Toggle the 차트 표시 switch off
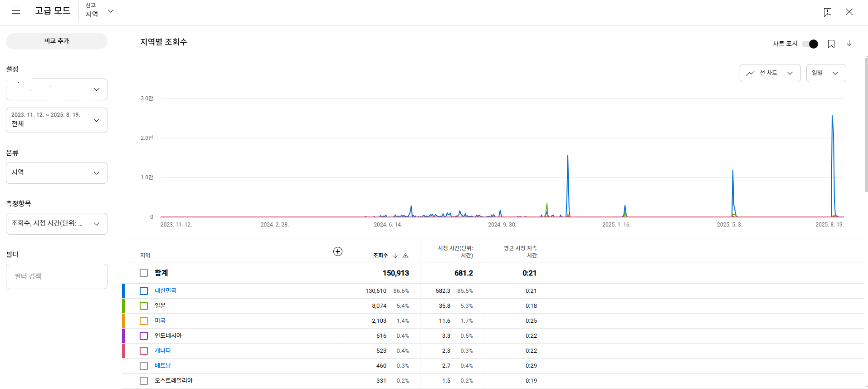This screenshot has width=868, height=389. pyautogui.click(x=810, y=44)
